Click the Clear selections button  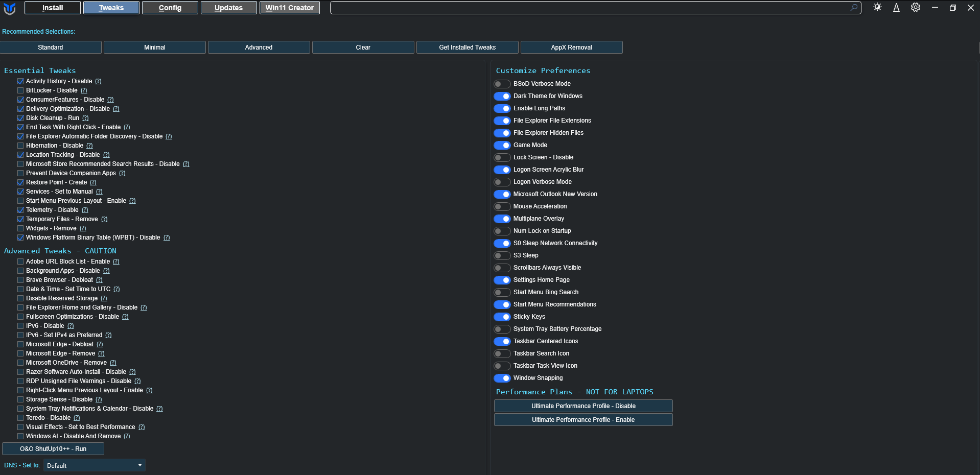tap(363, 47)
